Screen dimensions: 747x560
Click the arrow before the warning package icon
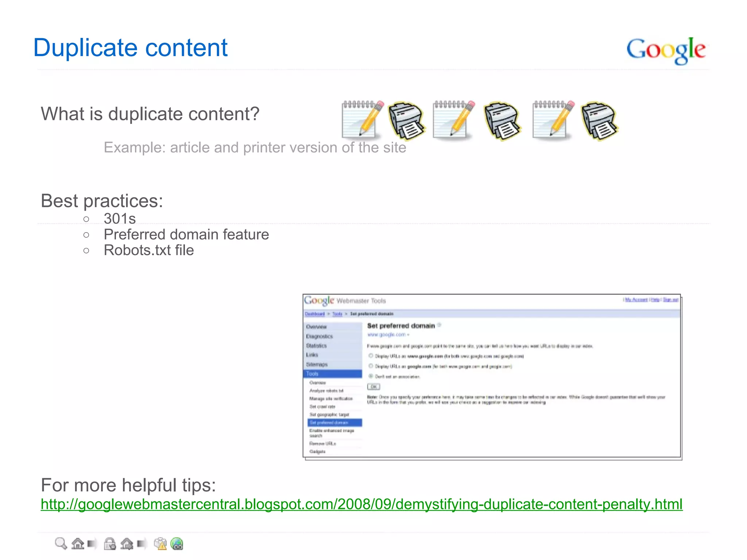tap(142, 544)
